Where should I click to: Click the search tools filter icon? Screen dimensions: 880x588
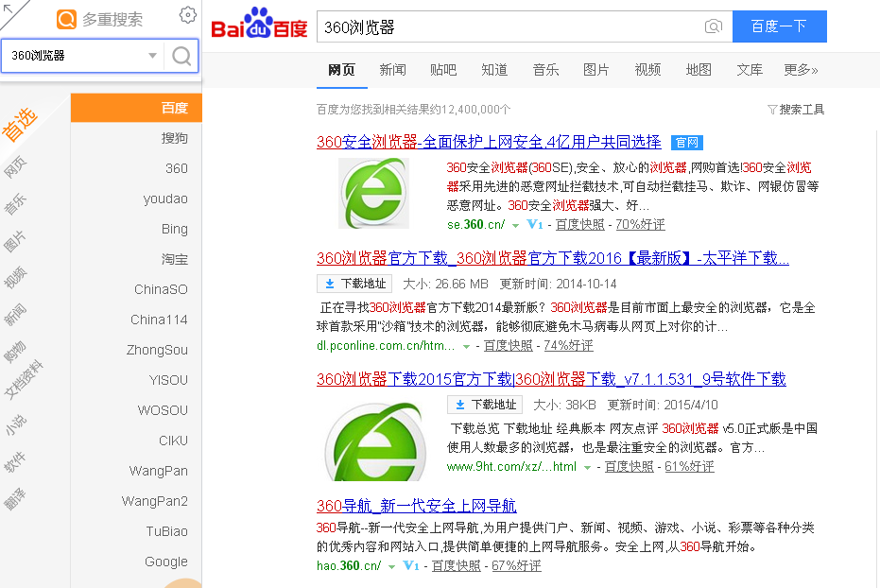(772, 110)
